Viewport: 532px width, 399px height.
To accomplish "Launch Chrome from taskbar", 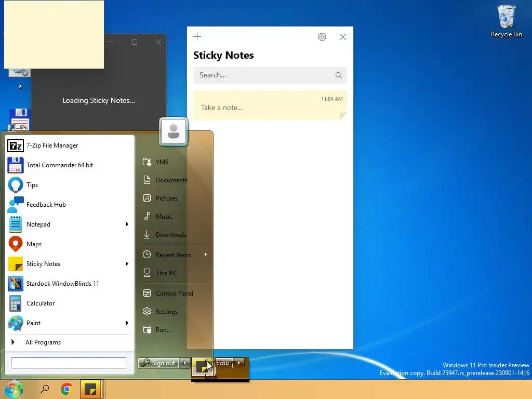I will pos(66,389).
